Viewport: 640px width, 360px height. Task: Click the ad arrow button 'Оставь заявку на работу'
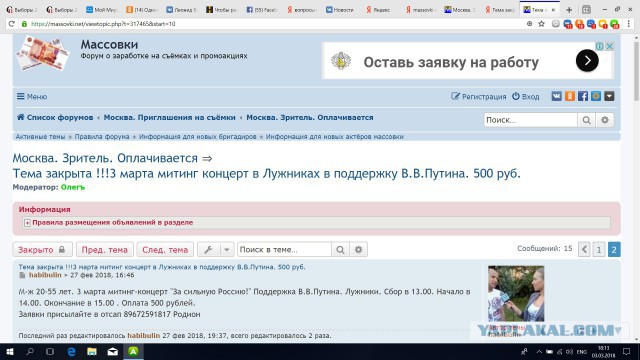point(587,60)
